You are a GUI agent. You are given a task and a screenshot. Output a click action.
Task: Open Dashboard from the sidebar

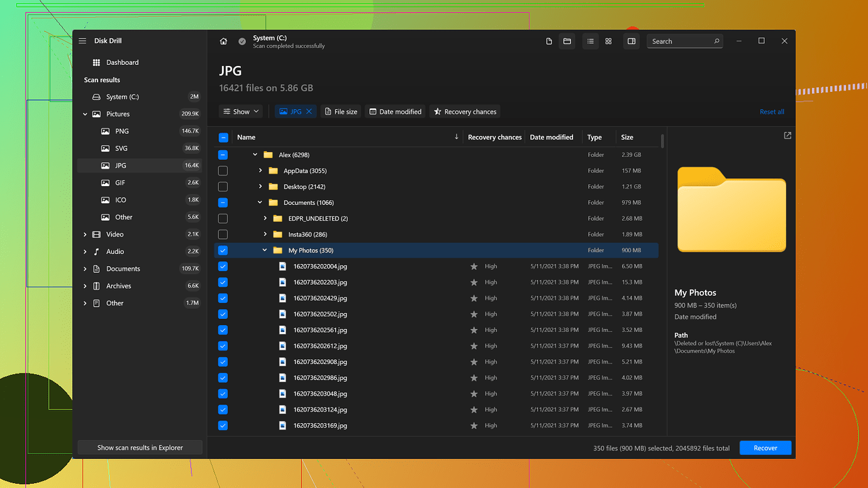122,63
